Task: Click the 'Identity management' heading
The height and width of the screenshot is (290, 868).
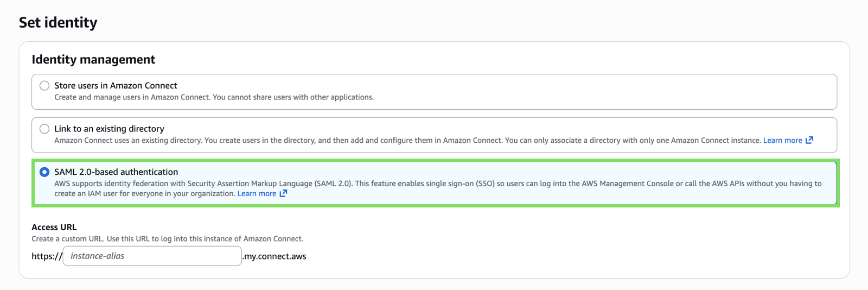Action: pyautogui.click(x=93, y=60)
